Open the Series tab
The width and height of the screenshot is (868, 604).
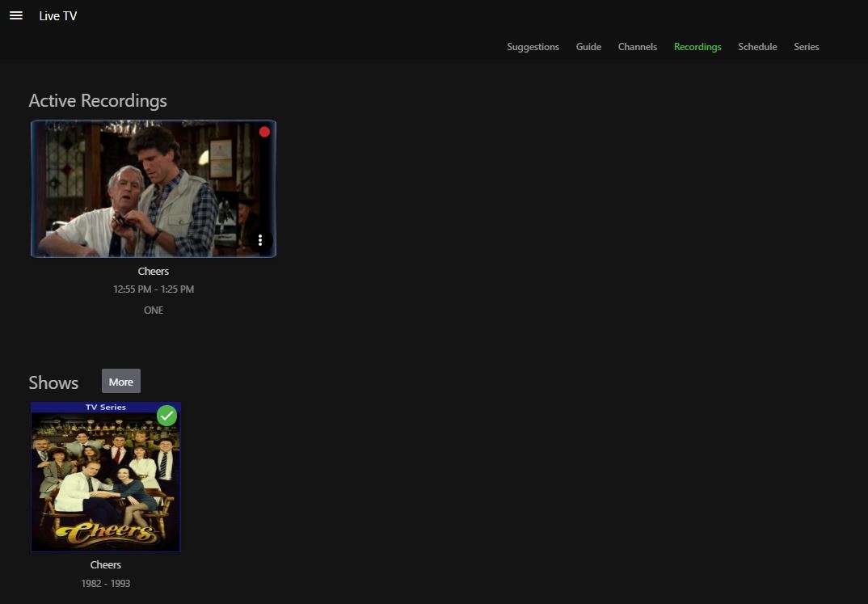pyautogui.click(x=807, y=47)
